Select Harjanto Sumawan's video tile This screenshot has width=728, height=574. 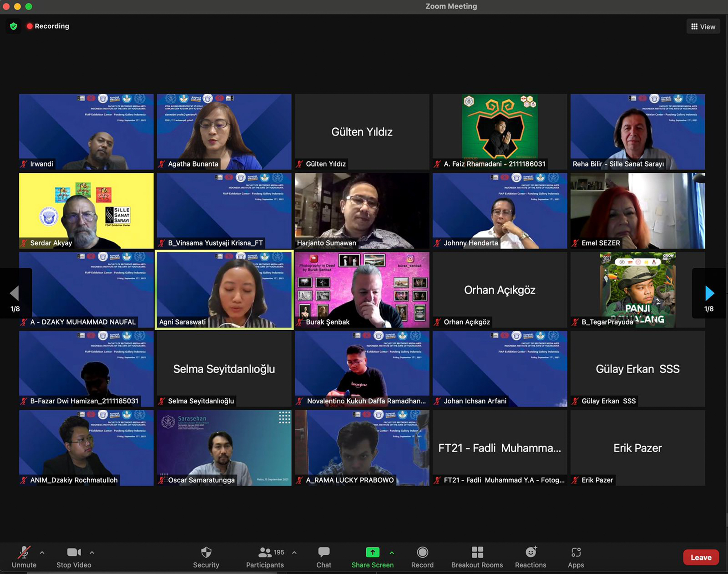pos(362,211)
